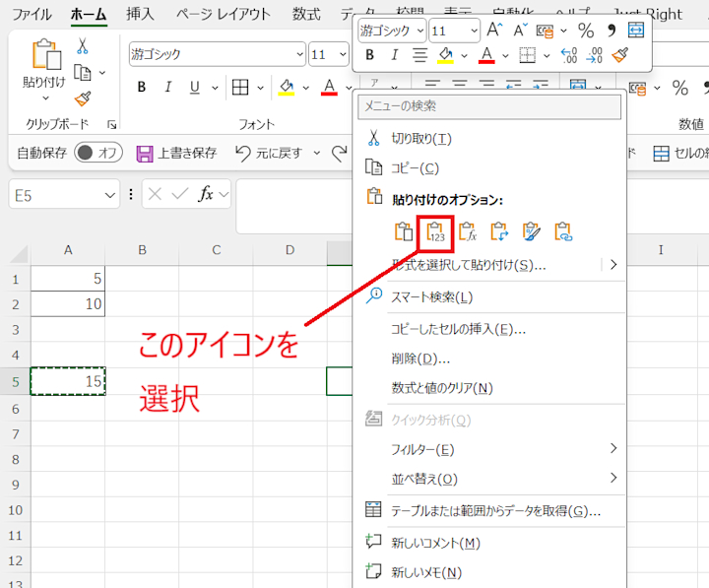Select 新しいコメント in context menu
The width and height of the screenshot is (709, 588).
pyautogui.click(x=489, y=543)
